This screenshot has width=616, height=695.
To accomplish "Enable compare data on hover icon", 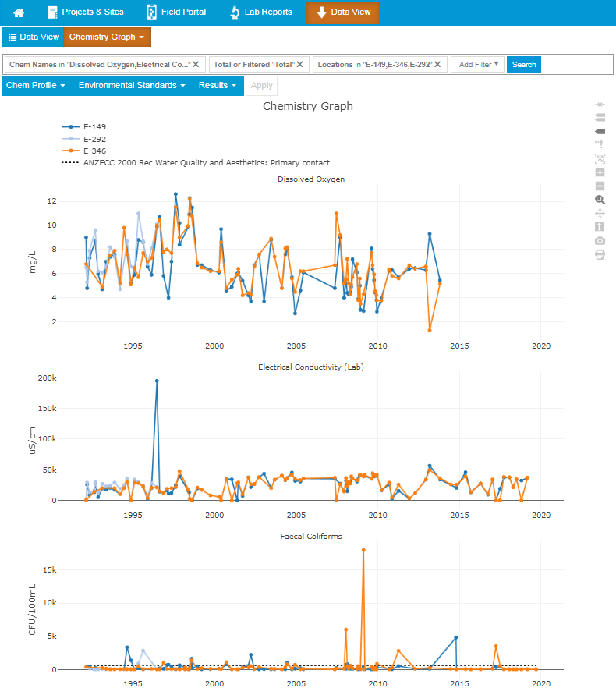I will pos(600,118).
